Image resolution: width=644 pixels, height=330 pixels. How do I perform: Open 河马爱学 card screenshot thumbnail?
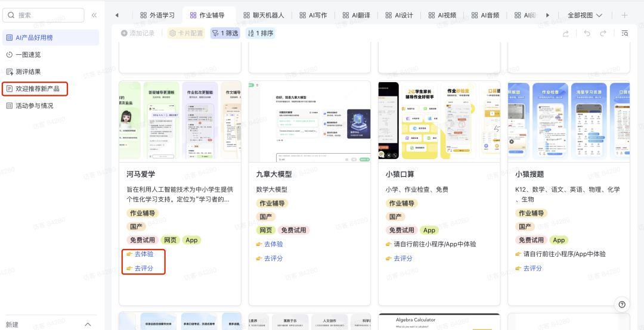(x=180, y=121)
